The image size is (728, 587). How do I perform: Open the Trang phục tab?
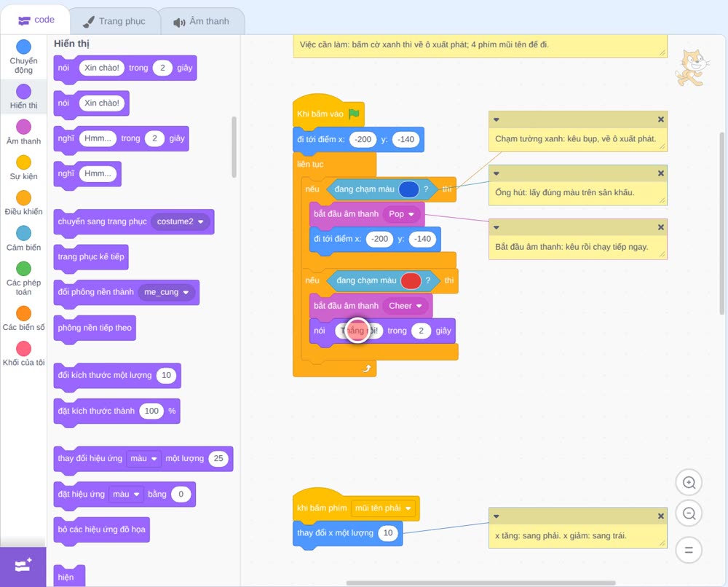(x=114, y=21)
